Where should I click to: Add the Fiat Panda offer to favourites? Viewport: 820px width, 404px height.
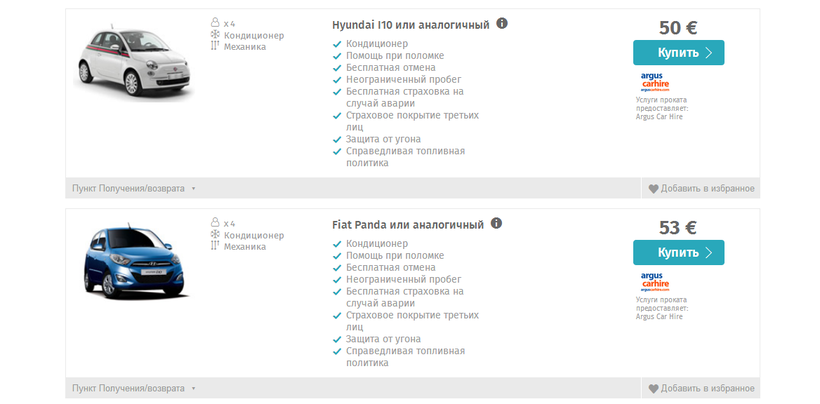pyautogui.click(x=707, y=388)
